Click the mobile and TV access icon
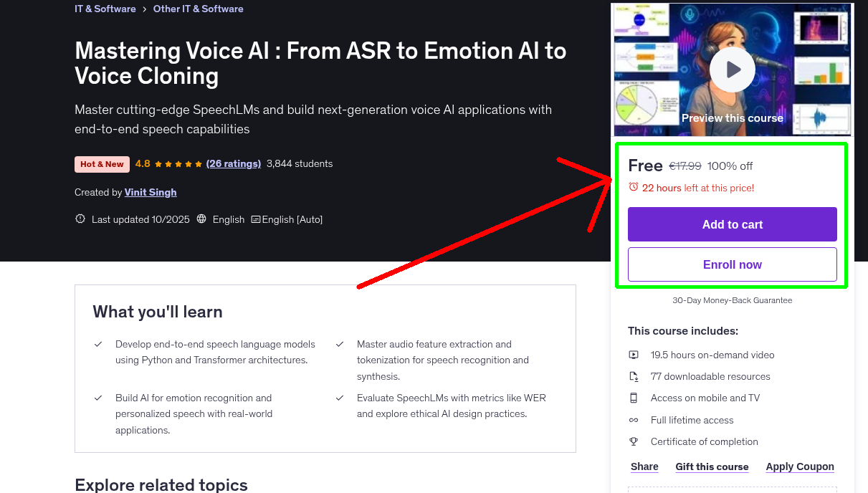 tap(634, 397)
